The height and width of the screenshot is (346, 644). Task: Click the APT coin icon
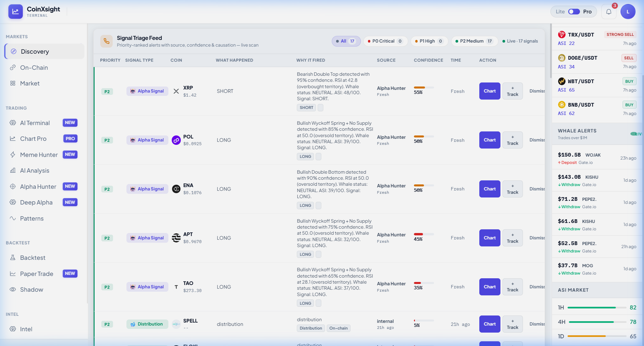(176, 238)
